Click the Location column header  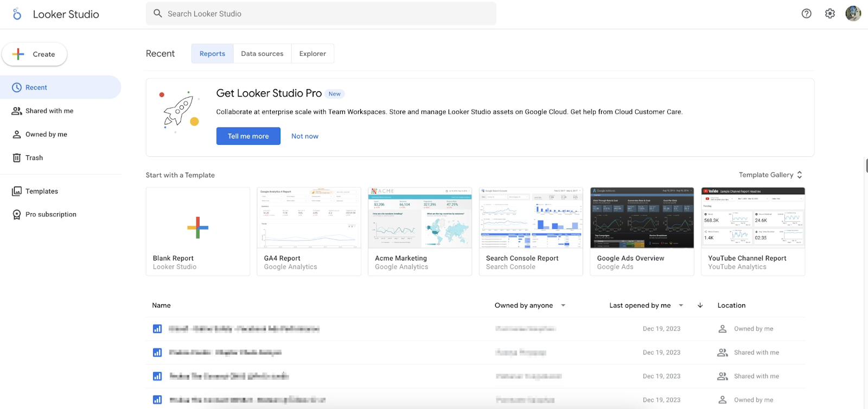tap(731, 305)
